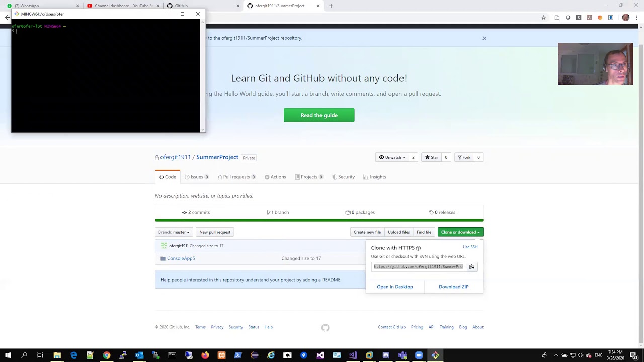Open Insights tab
This screenshot has height=362, width=644.
click(x=375, y=177)
